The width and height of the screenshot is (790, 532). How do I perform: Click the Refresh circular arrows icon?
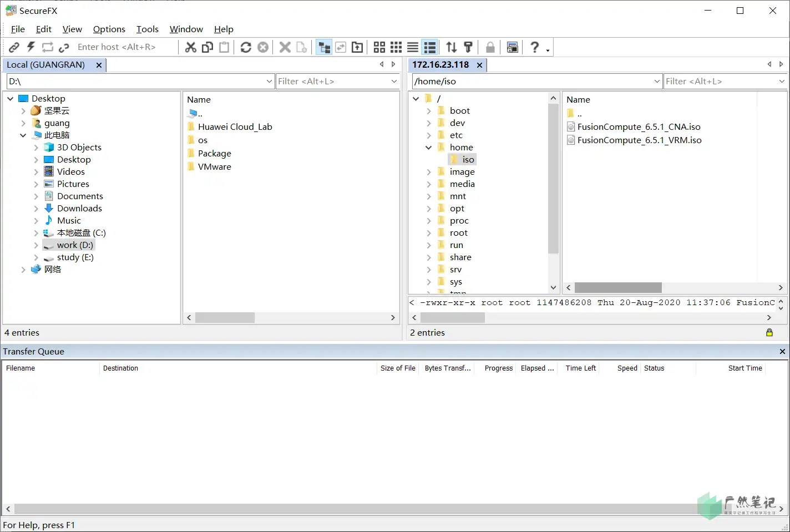click(246, 47)
